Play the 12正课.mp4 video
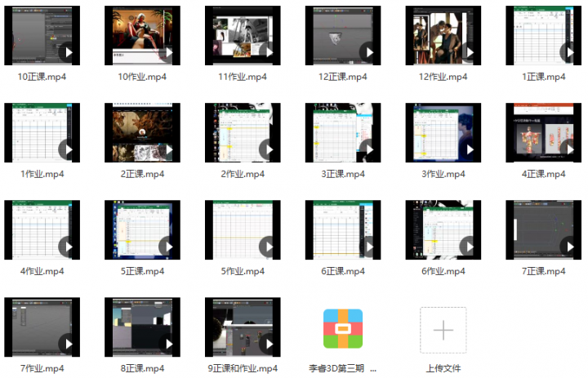 coord(369,52)
